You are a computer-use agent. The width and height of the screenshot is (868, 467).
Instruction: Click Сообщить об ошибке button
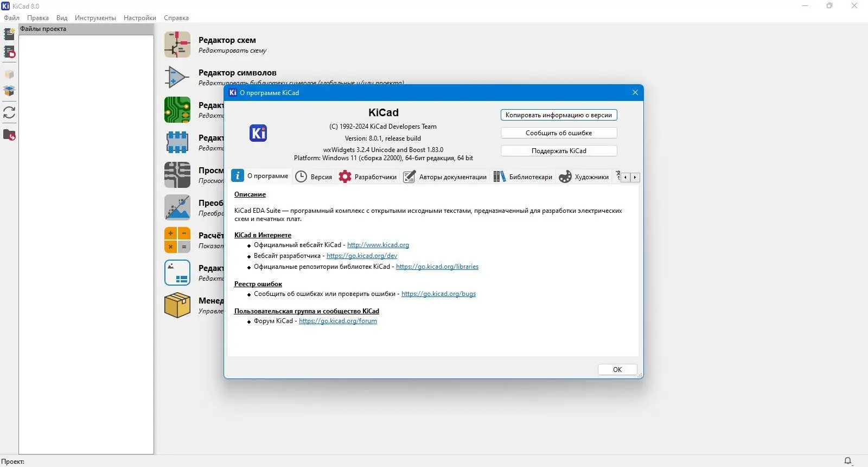tap(559, 133)
